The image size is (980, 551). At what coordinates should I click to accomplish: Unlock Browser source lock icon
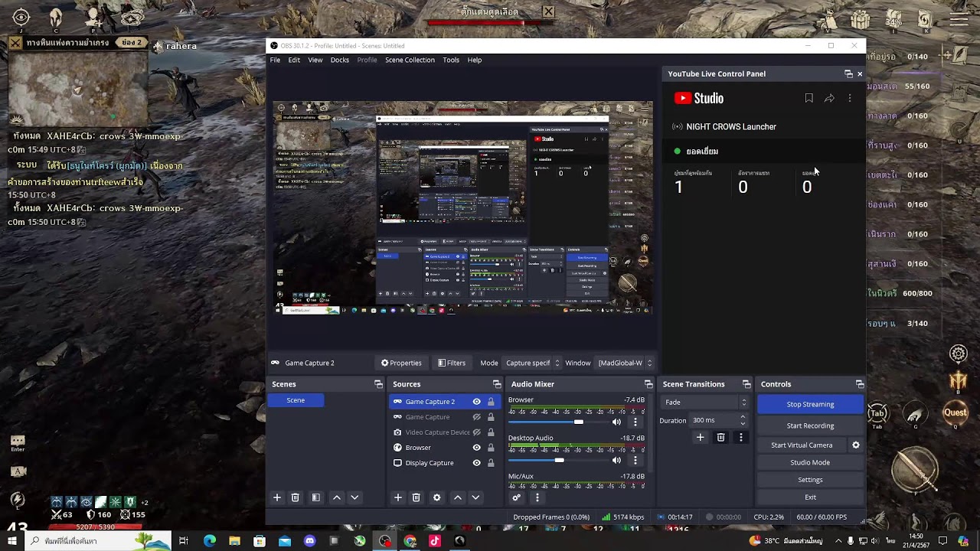pyautogui.click(x=491, y=448)
